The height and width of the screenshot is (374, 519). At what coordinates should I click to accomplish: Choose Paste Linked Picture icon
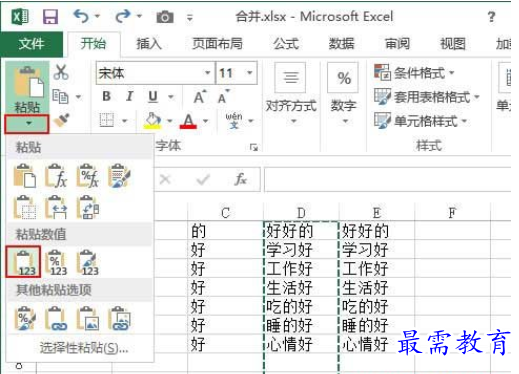point(119,318)
